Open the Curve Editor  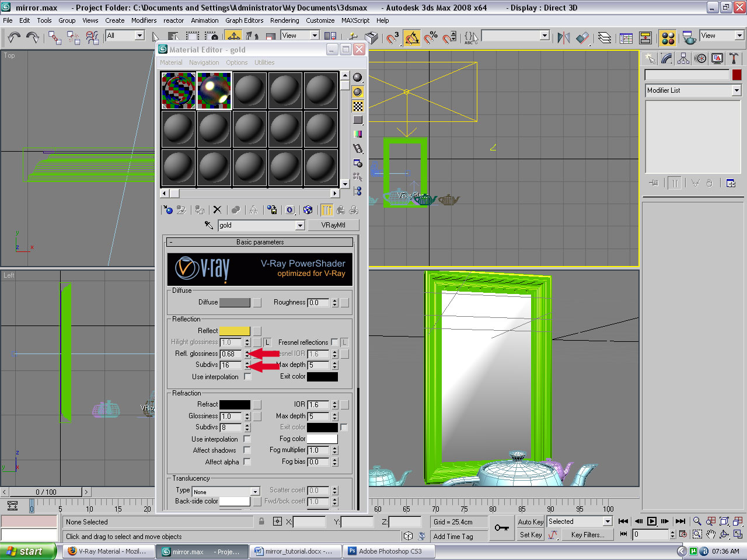(x=627, y=38)
